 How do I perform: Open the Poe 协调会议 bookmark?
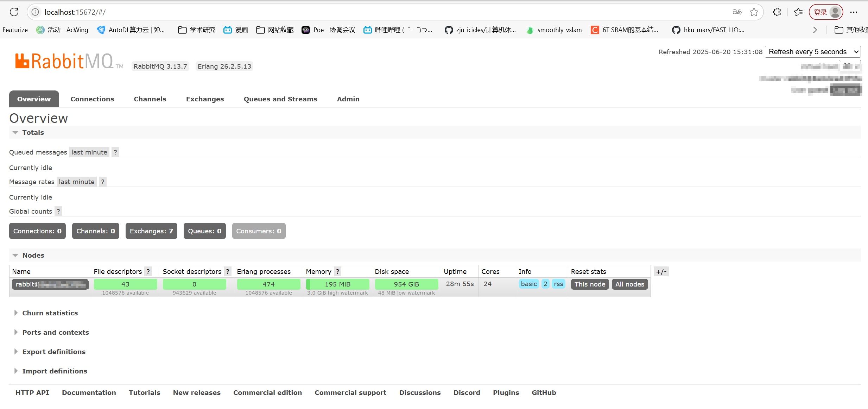[x=328, y=30]
